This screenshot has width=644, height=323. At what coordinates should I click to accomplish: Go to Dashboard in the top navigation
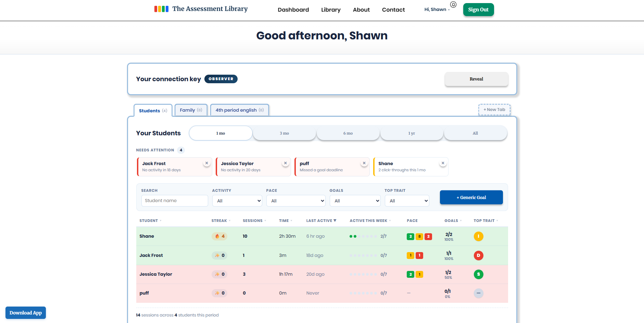[293, 10]
